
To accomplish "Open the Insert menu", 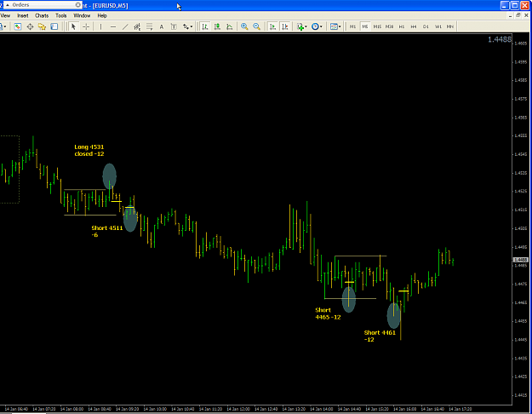I will pyautogui.click(x=23, y=15).
